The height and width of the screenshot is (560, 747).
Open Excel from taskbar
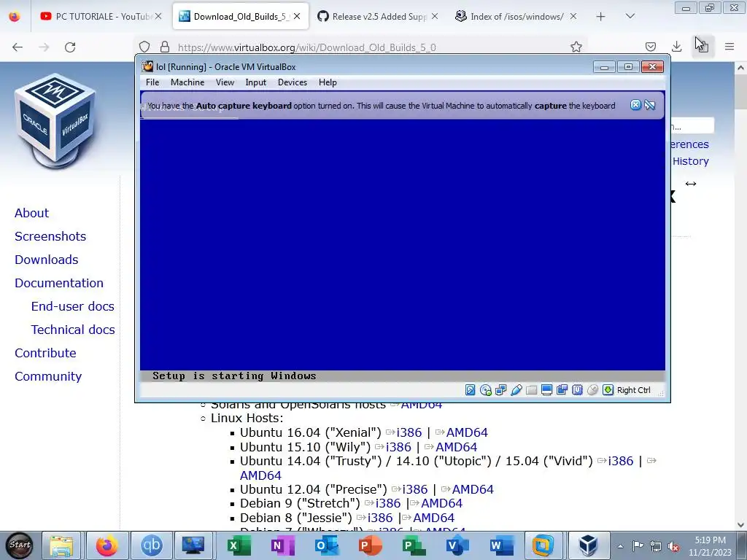[239, 545]
